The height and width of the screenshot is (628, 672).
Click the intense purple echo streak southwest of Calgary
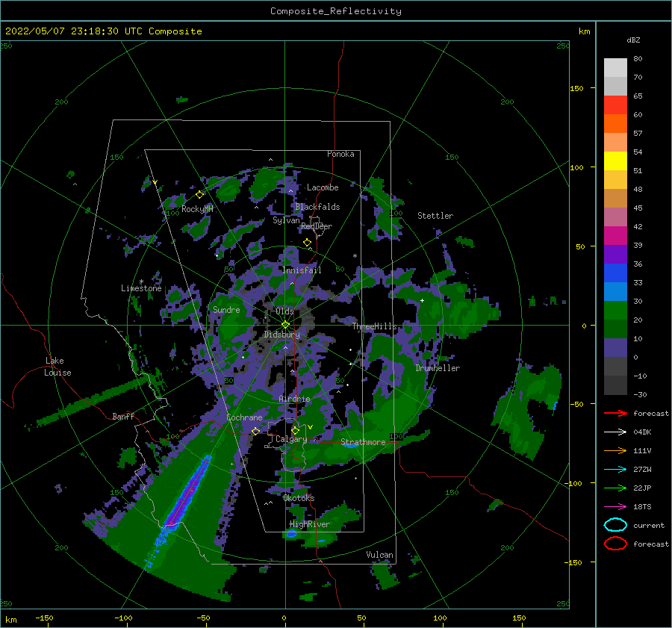coord(187,493)
